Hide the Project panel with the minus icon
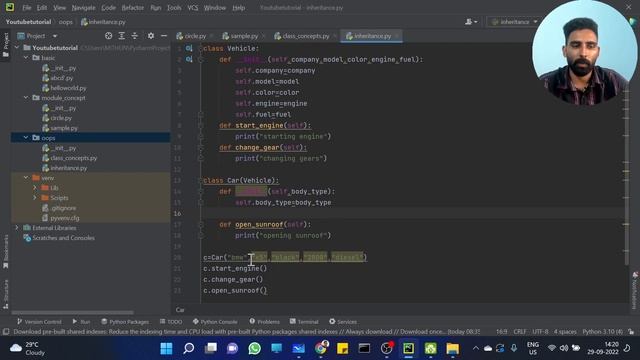The height and width of the screenshot is (360, 640). [x=164, y=36]
